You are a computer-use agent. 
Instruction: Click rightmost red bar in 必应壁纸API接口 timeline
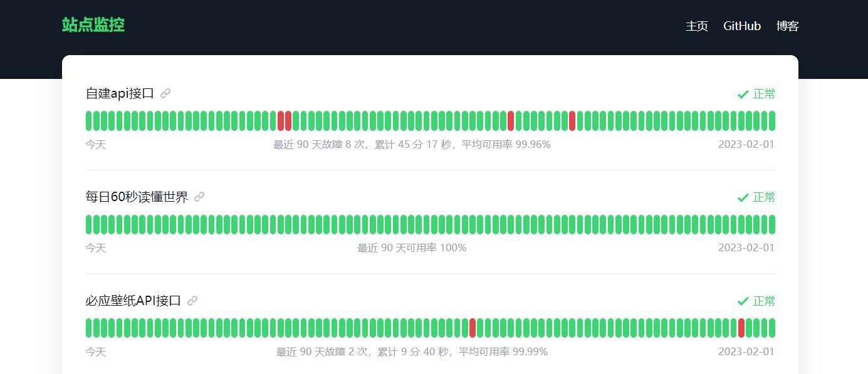coord(741,328)
